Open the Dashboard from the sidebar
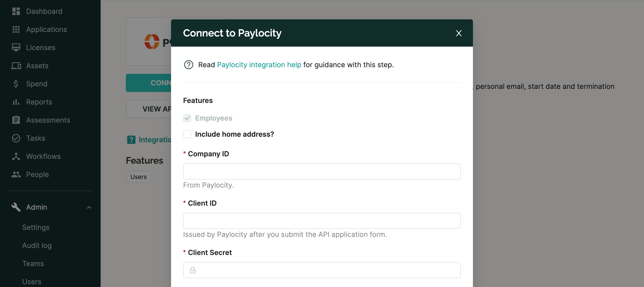 (44, 11)
